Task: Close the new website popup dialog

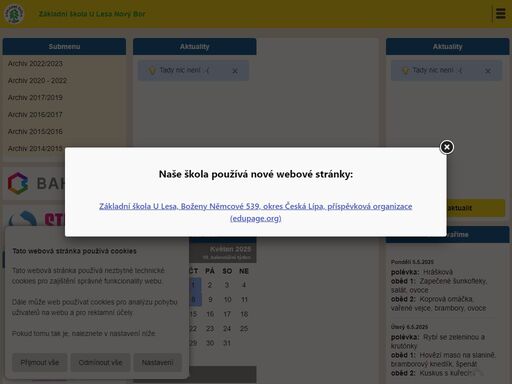Action: click(447, 147)
